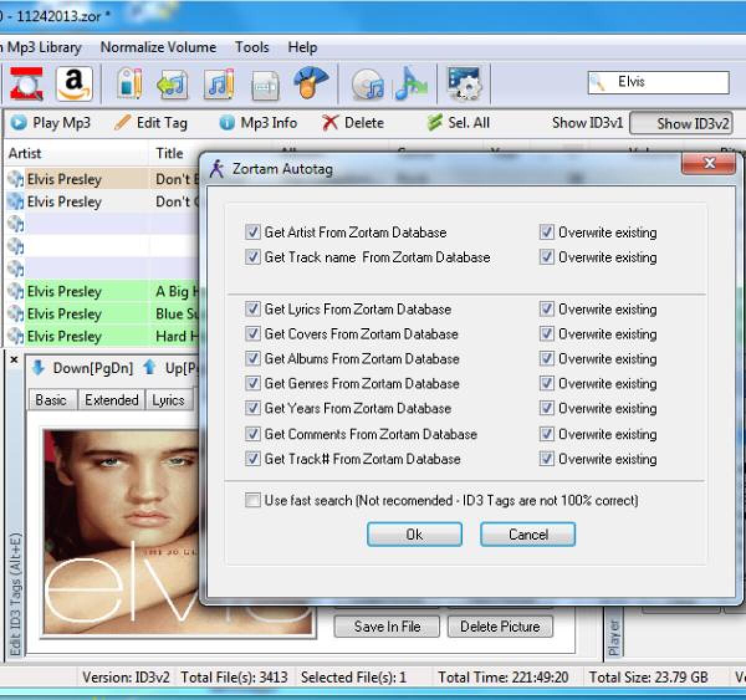Select the Extended tab
The width and height of the screenshot is (746, 700).
point(111,400)
